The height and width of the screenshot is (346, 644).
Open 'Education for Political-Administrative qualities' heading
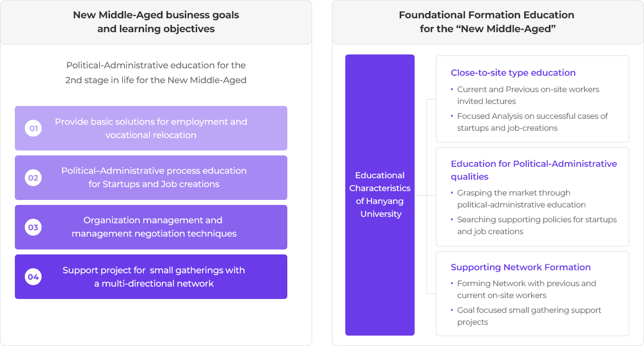point(534,170)
